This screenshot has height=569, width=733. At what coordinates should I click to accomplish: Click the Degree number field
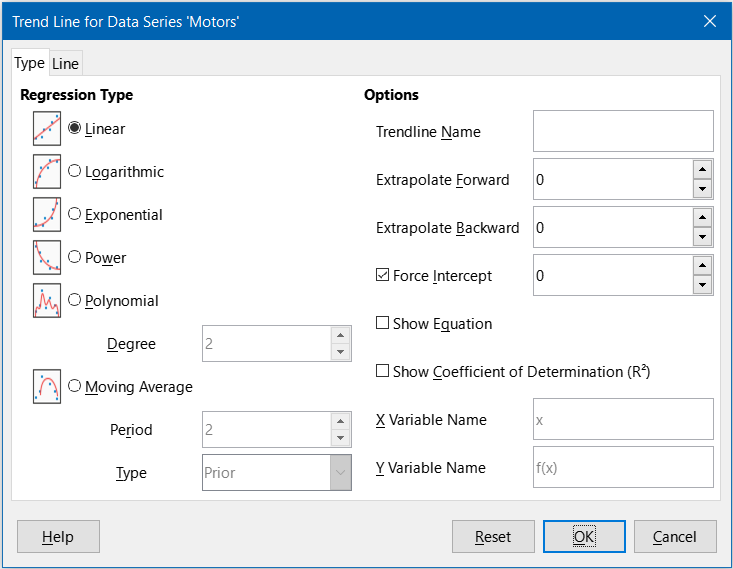tap(266, 344)
